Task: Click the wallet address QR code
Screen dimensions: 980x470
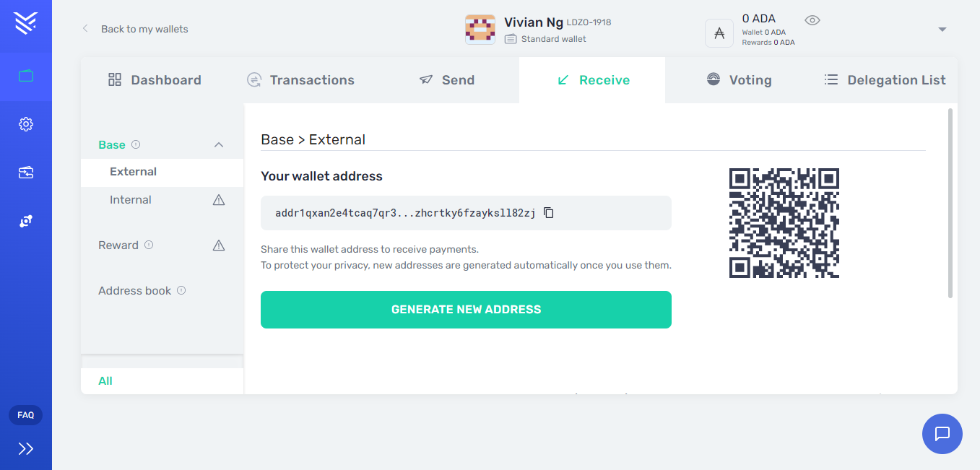Action: click(784, 223)
